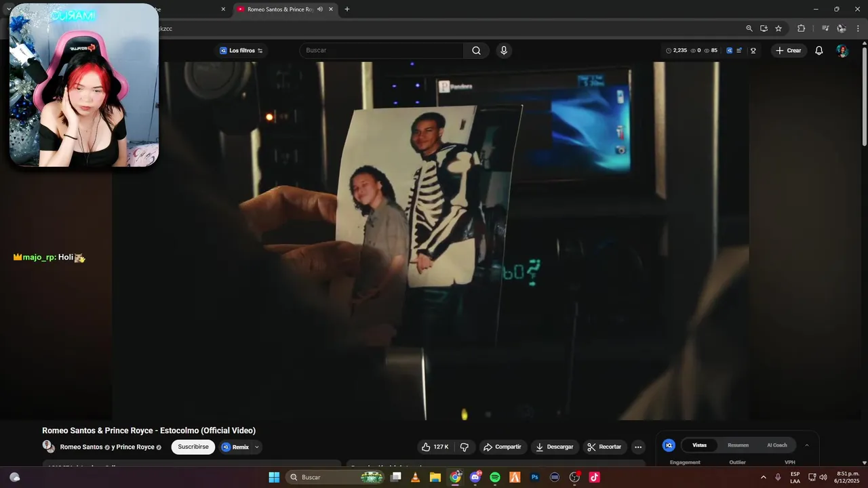Screen dimensions: 868x488
Task: Open the YouTube account avatar menu
Action: tap(842, 51)
